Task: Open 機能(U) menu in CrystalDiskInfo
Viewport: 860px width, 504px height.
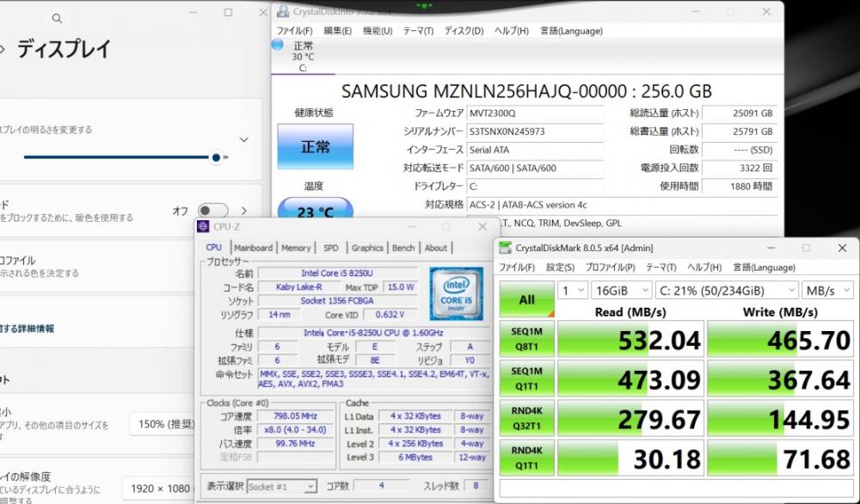Action: pyautogui.click(x=378, y=31)
